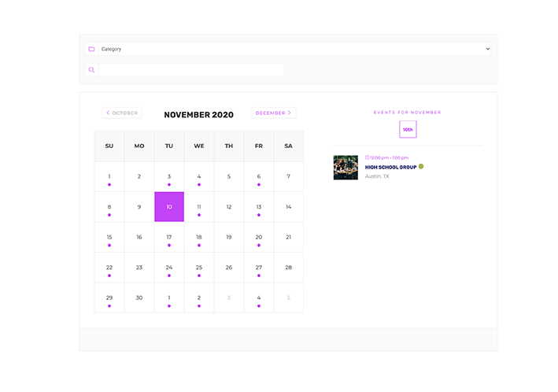Image resolution: width=558 pixels, height=392 pixels.
Task: Select November 24 on the calendar
Action: 169,268
